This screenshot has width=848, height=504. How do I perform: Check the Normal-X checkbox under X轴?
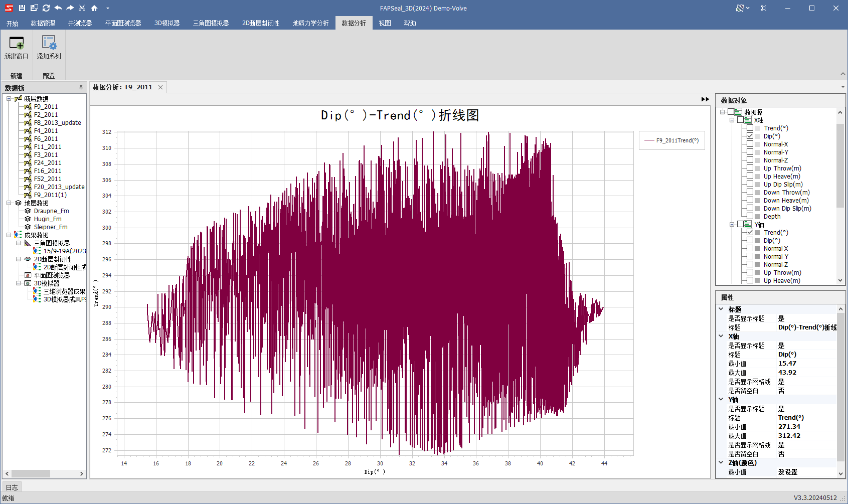750,144
